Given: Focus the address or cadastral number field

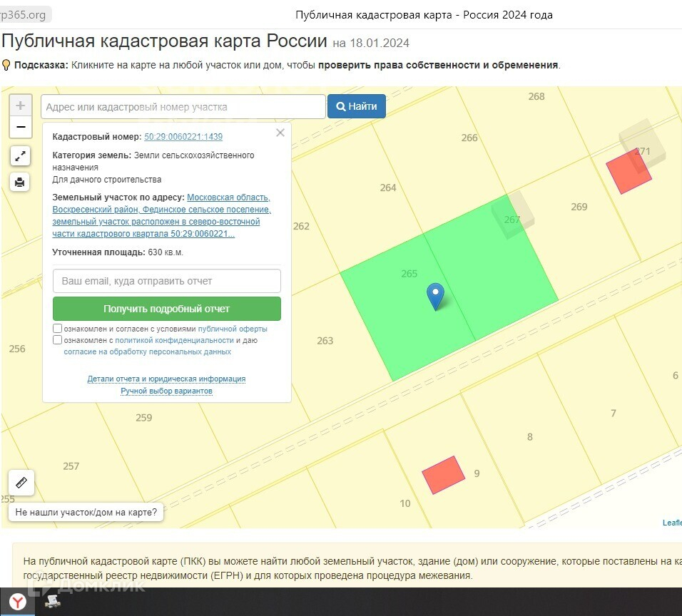Looking at the screenshot, I should tap(183, 106).
